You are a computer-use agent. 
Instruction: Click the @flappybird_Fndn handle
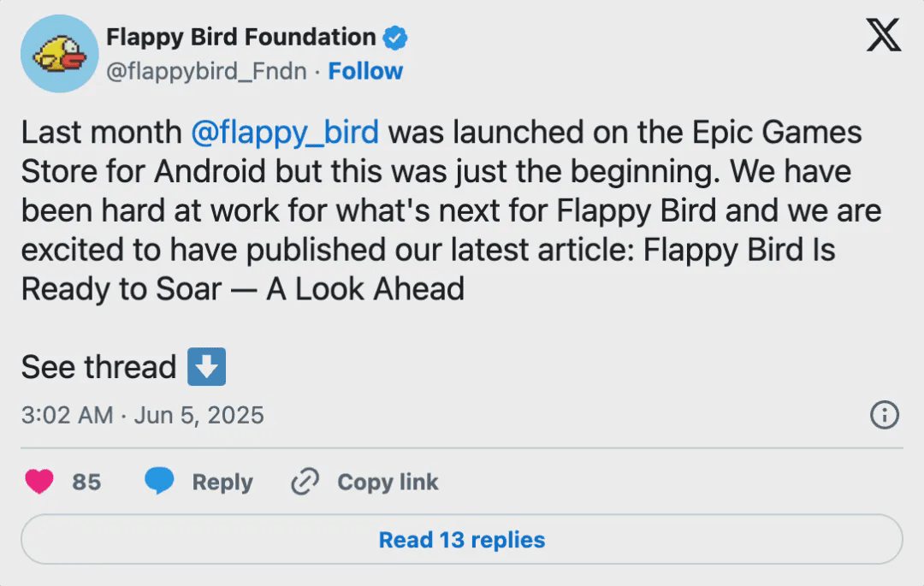[x=205, y=71]
